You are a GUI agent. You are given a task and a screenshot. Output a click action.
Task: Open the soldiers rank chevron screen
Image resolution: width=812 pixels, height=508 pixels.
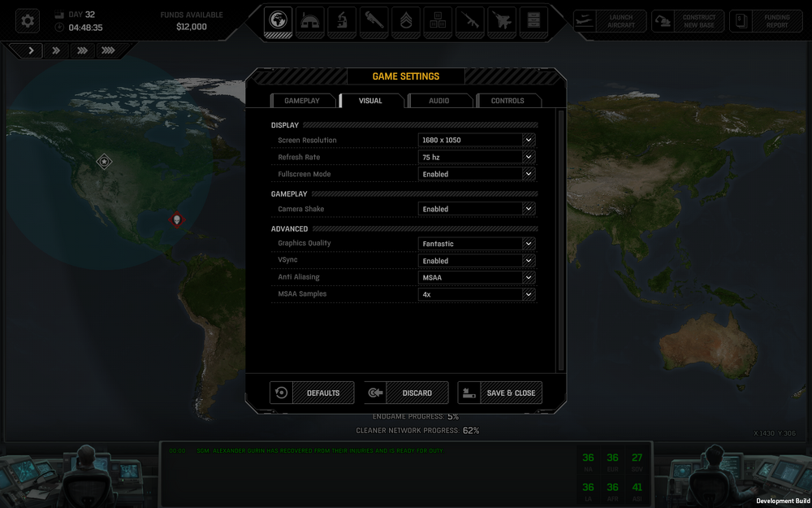pos(406,22)
